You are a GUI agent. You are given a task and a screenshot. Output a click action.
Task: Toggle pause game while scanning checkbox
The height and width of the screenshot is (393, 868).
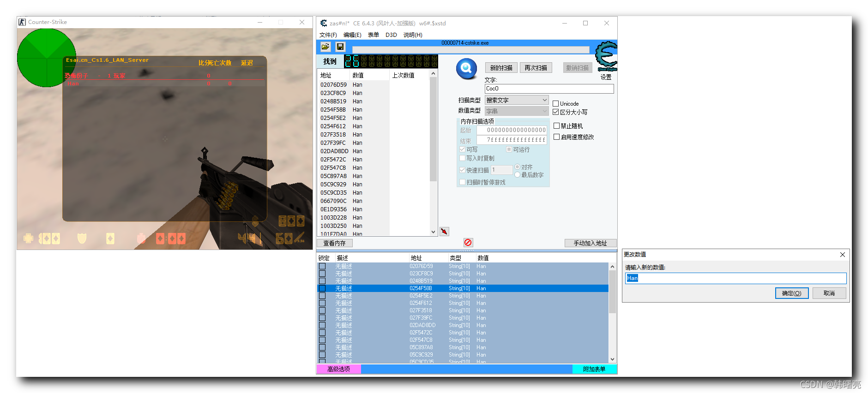(x=462, y=182)
